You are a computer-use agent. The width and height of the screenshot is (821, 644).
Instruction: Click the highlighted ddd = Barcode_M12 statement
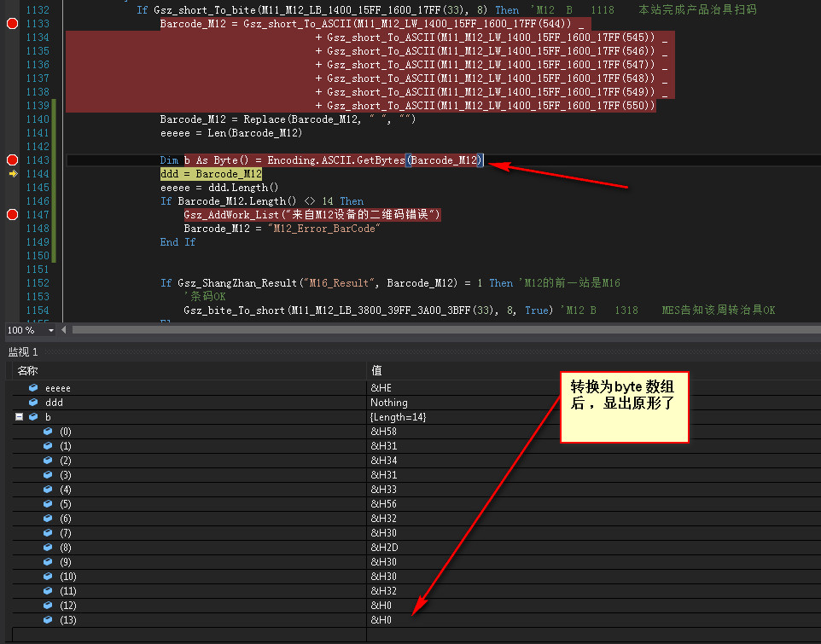211,174
